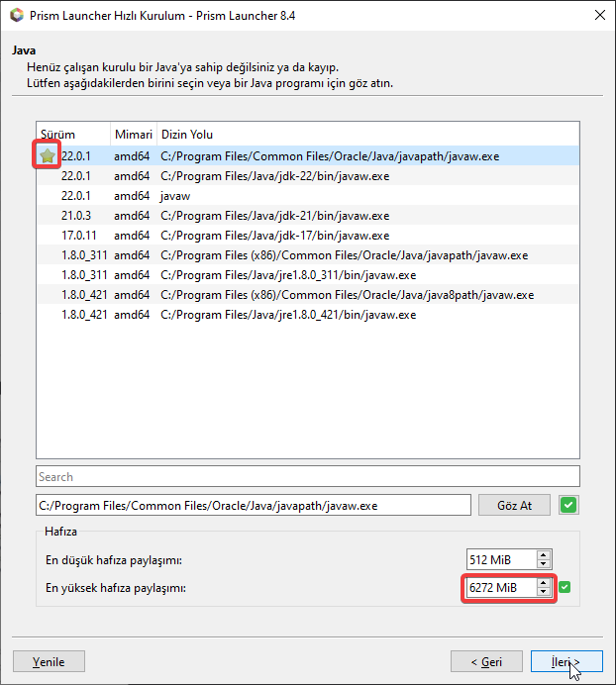Proceed with the İleri button
This screenshot has height=685, width=616.
coord(566,661)
